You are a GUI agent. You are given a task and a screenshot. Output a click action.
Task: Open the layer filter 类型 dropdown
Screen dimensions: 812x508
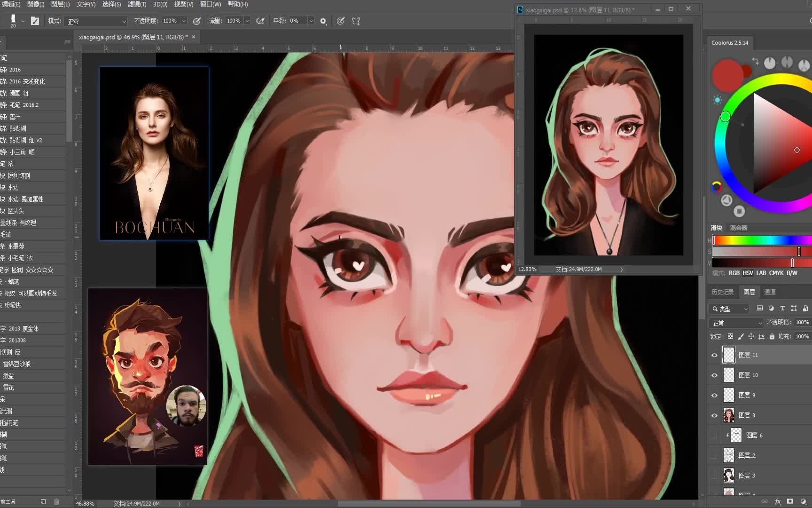(729, 309)
